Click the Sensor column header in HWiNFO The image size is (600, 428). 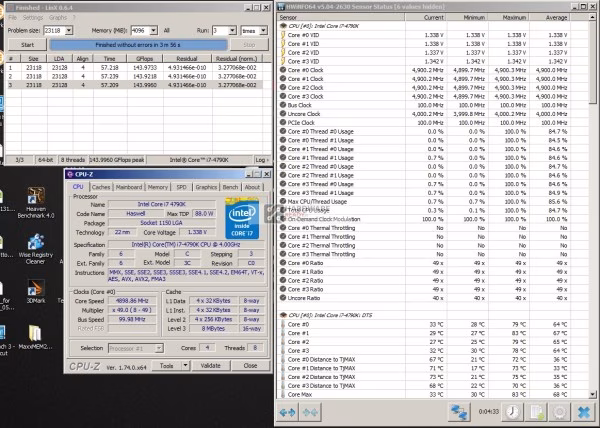click(341, 17)
